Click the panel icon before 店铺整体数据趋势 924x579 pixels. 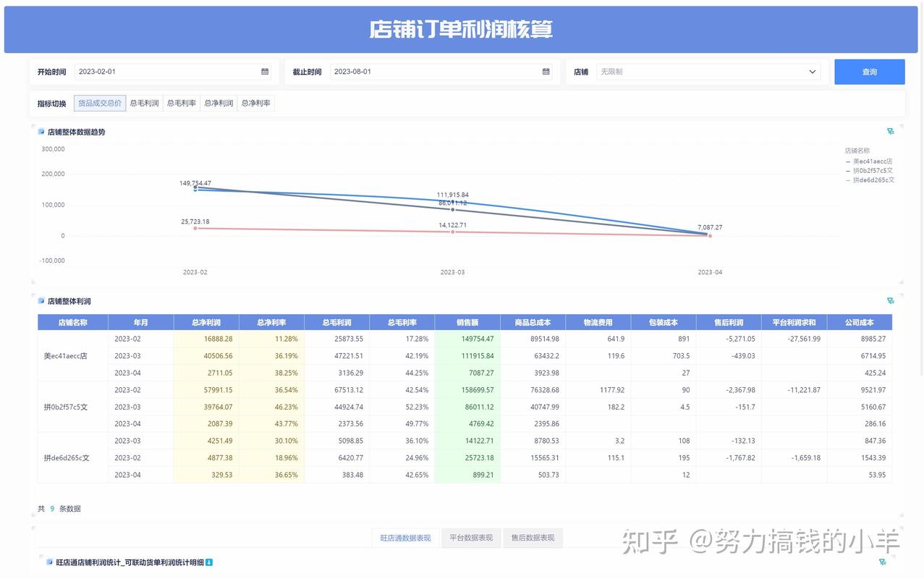click(41, 132)
